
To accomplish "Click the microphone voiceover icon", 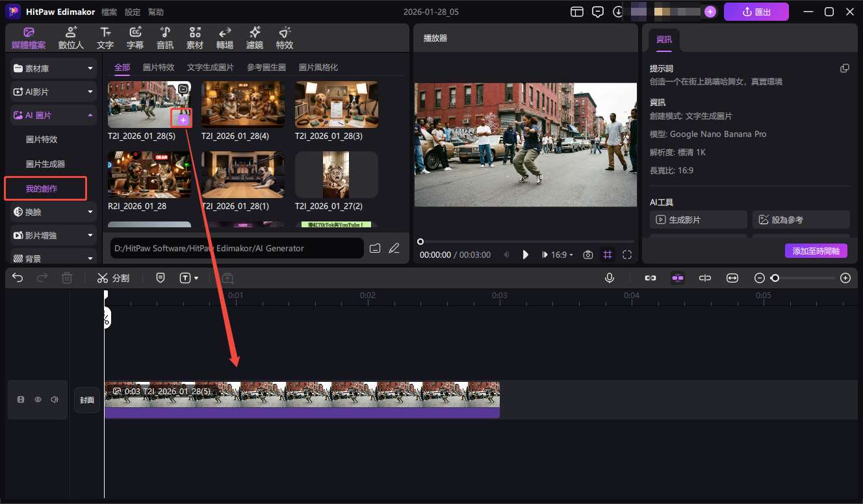I will click(610, 278).
